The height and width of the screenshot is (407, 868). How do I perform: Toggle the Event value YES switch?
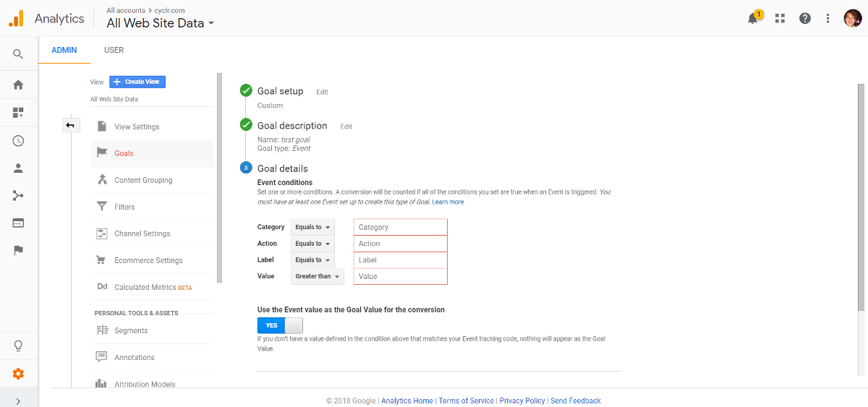coord(280,325)
